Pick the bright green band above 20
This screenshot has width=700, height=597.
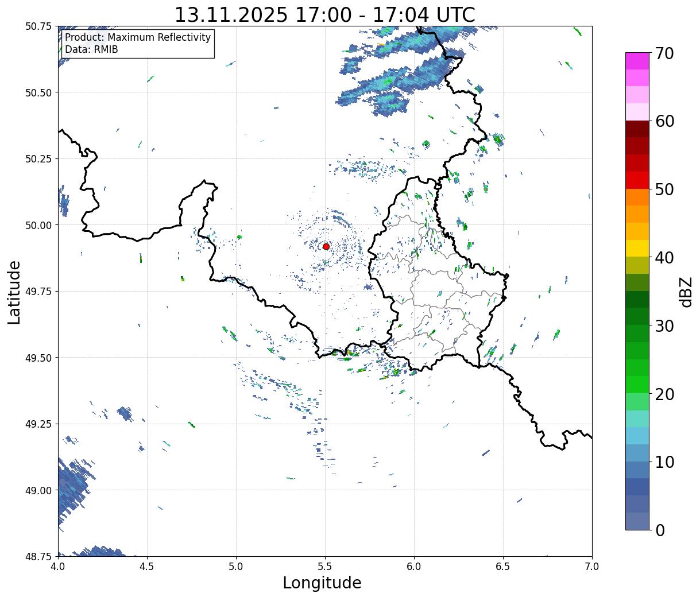[637, 384]
